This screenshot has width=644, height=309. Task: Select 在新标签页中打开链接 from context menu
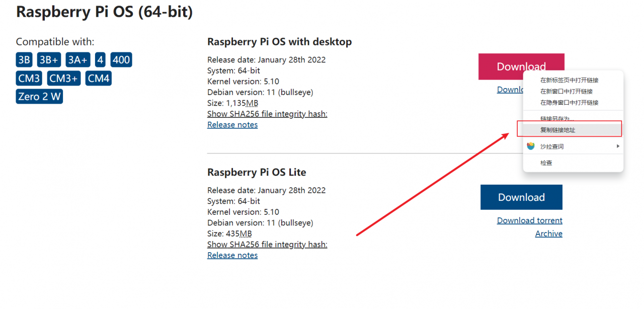click(569, 80)
